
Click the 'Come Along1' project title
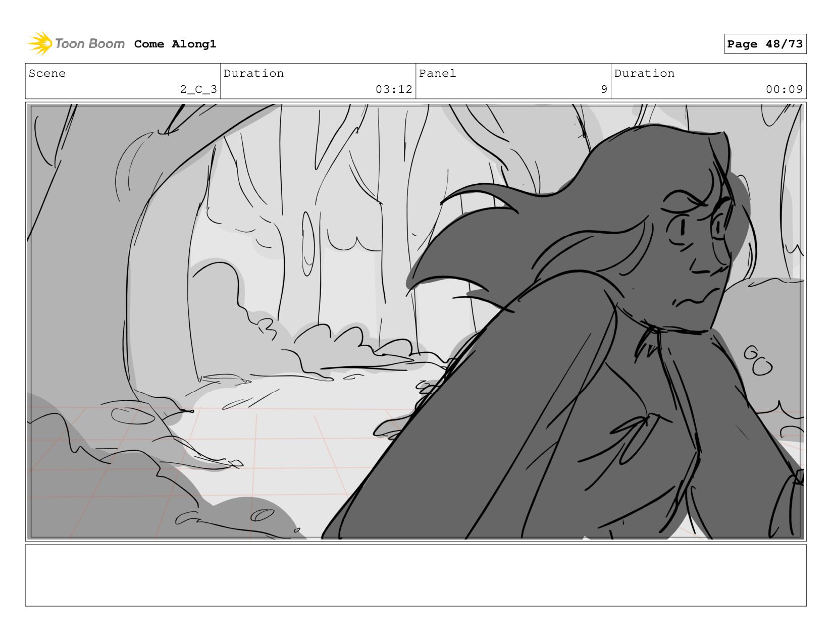175,44
